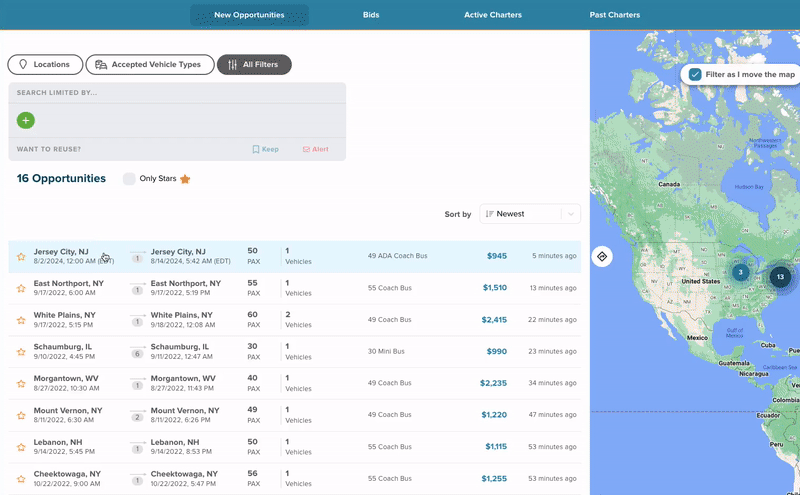
Task: Click 5 minutes ago timestamp
Action: click(x=554, y=256)
